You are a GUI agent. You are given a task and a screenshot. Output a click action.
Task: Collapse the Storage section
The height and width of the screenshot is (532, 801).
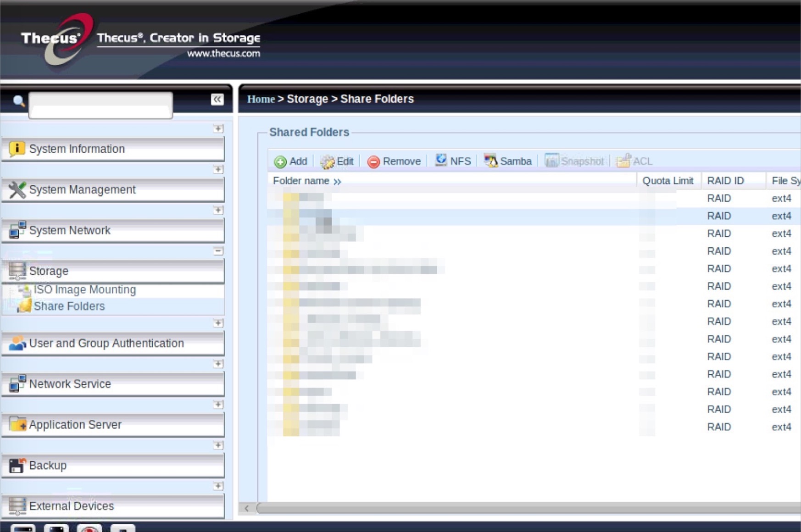(x=218, y=251)
